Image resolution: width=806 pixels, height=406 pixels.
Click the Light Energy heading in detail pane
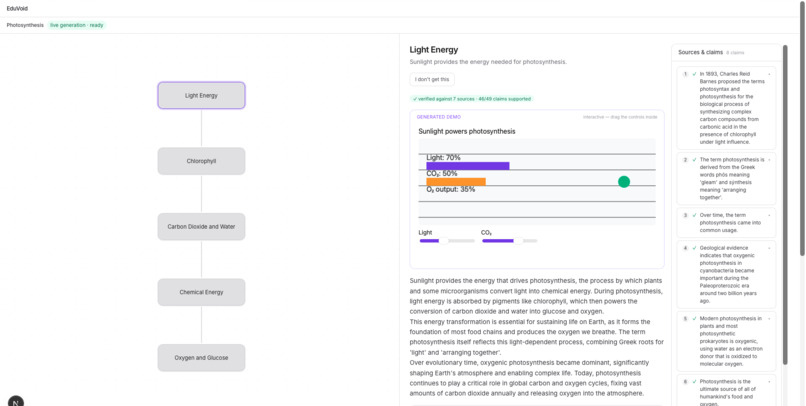tap(434, 50)
